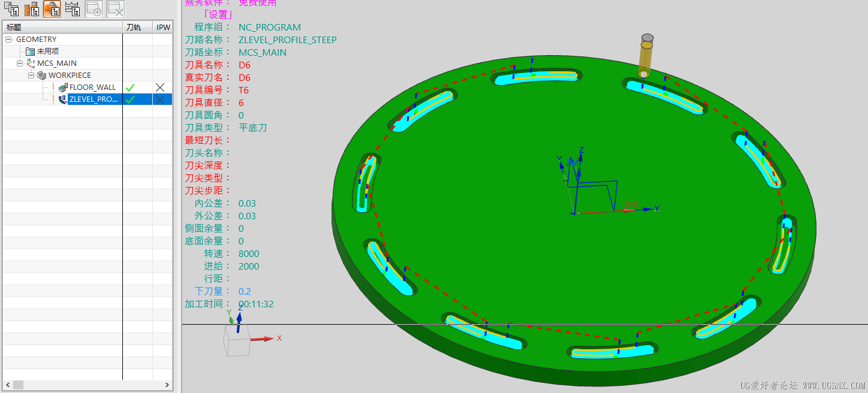Click the 外公差 value 0.03
The image size is (868, 393).
(247, 216)
